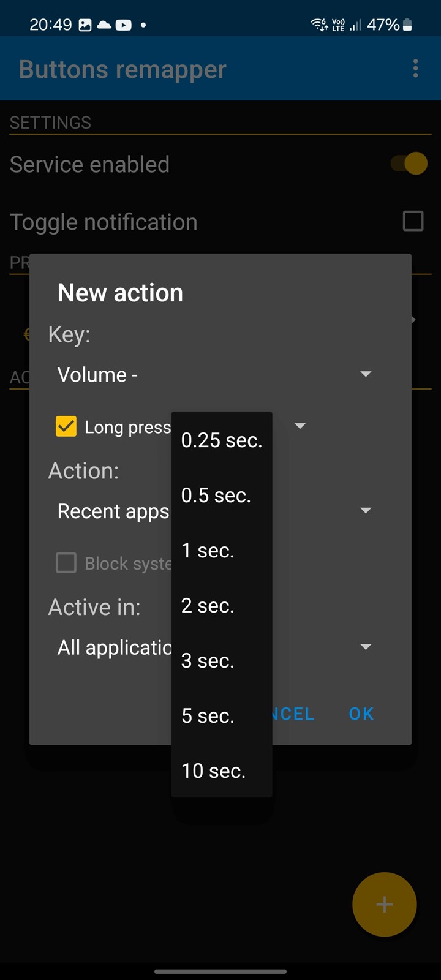Image resolution: width=441 pixels, height=980 pixels.
Task: Expand the Active in applications dropdown arrow
Action: click(x=366, y=647)
